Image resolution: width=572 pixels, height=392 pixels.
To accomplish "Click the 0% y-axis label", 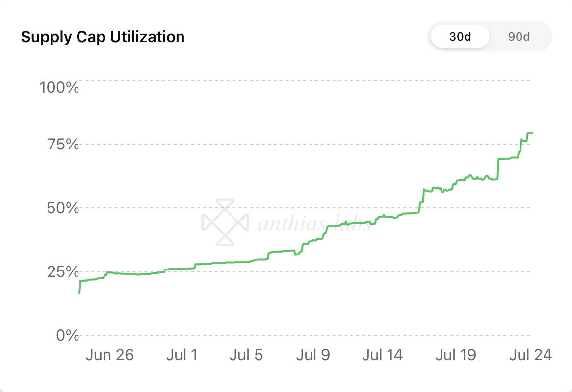I will [67, 336].
